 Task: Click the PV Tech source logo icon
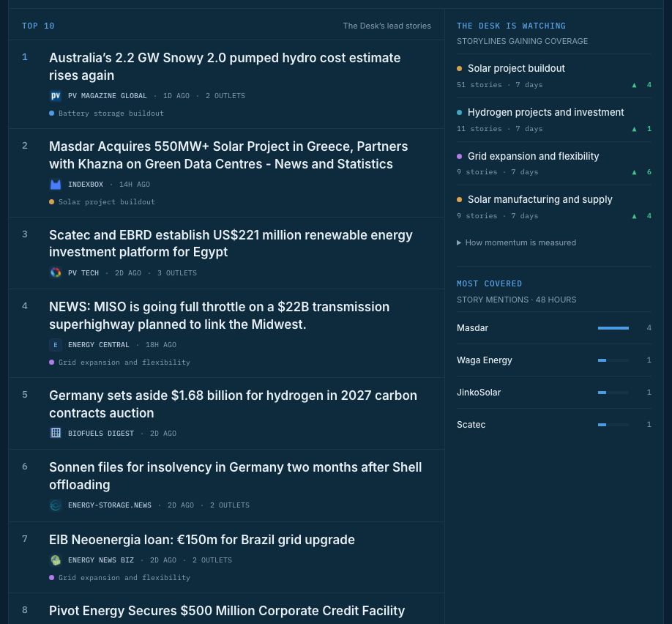(56, 272)
